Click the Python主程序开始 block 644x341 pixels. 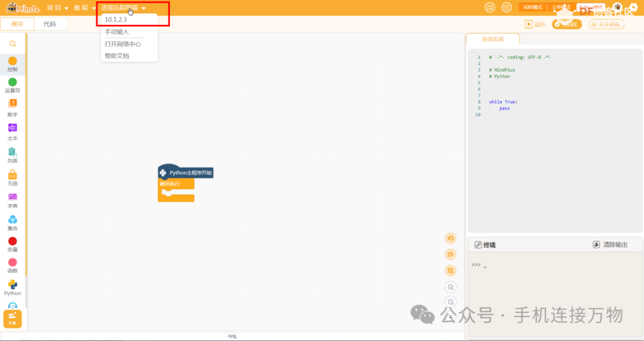185,172
